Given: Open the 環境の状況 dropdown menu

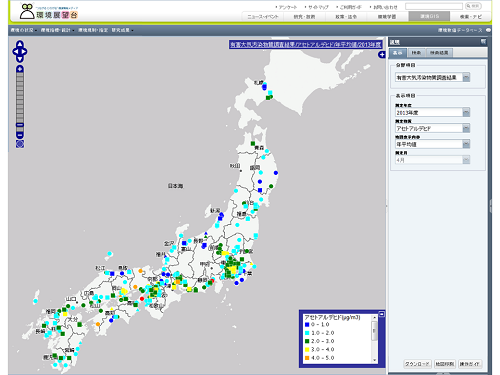Looking at the screenshot, I should click(23, 30).
